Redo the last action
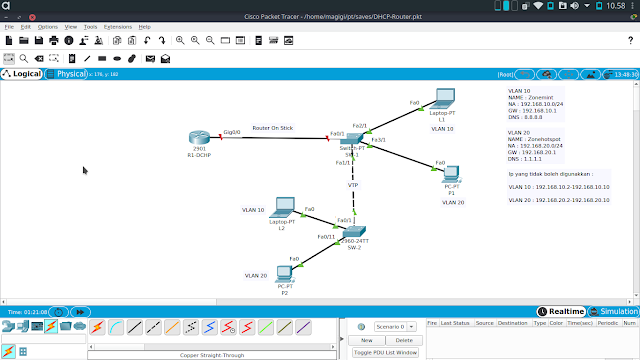The height and width of the screenshot is (360, 640). click(x=162, y=40)
